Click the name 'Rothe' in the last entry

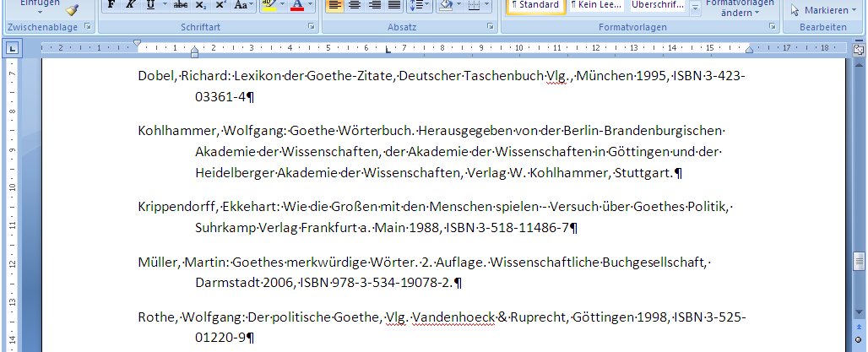pos(157,317)
